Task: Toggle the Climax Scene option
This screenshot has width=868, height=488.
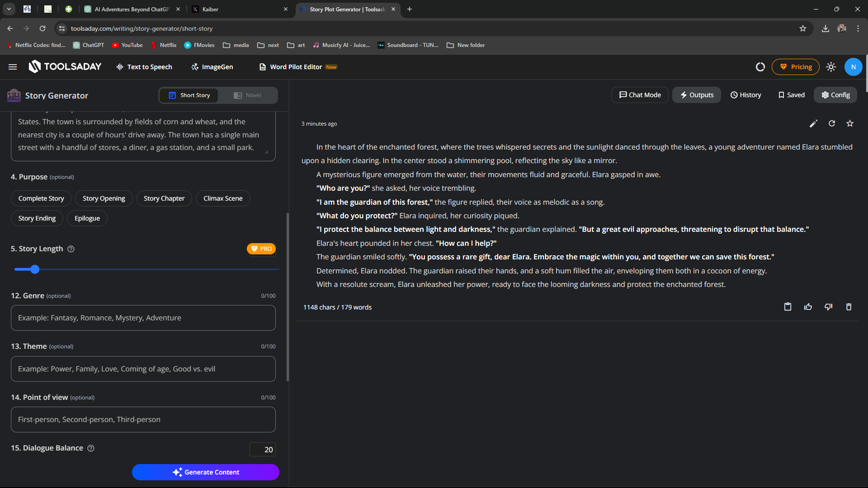Action: [x=223, y=198]
